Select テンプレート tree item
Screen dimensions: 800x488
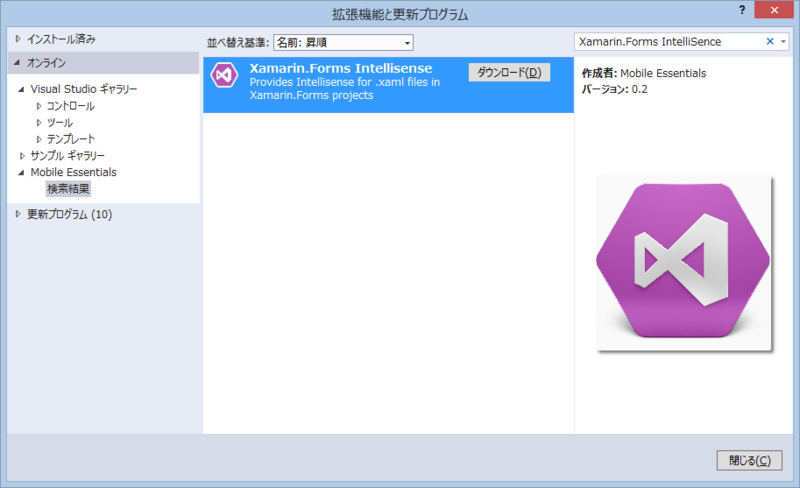(x=70, y=139)
